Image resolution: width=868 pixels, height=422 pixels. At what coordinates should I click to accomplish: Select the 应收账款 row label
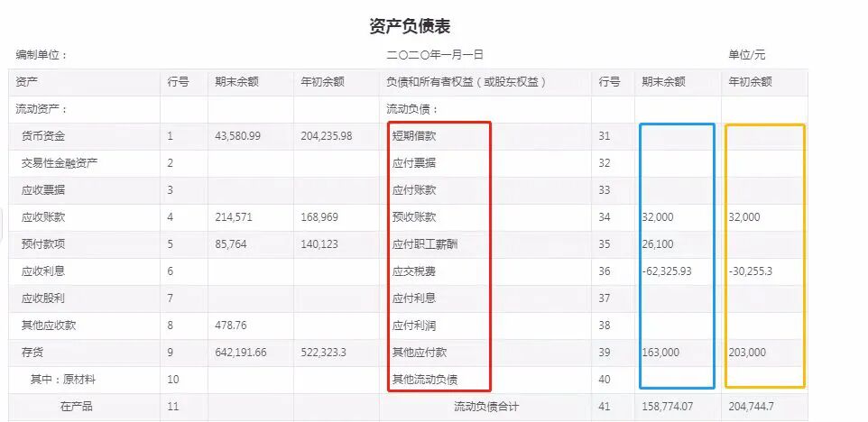tap(43, 217)
